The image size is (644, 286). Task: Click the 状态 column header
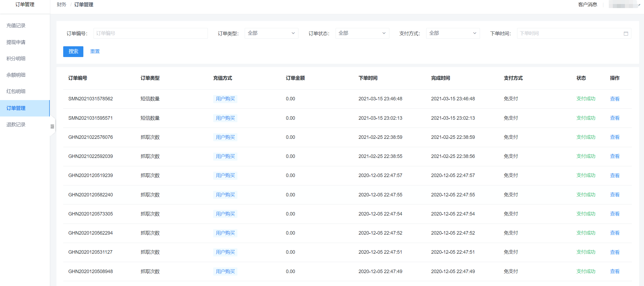581,78
